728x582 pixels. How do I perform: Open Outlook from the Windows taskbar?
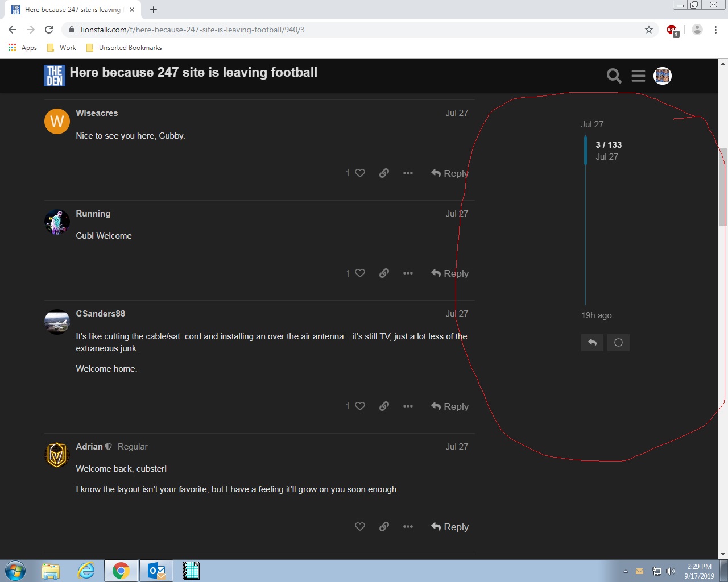156,571
